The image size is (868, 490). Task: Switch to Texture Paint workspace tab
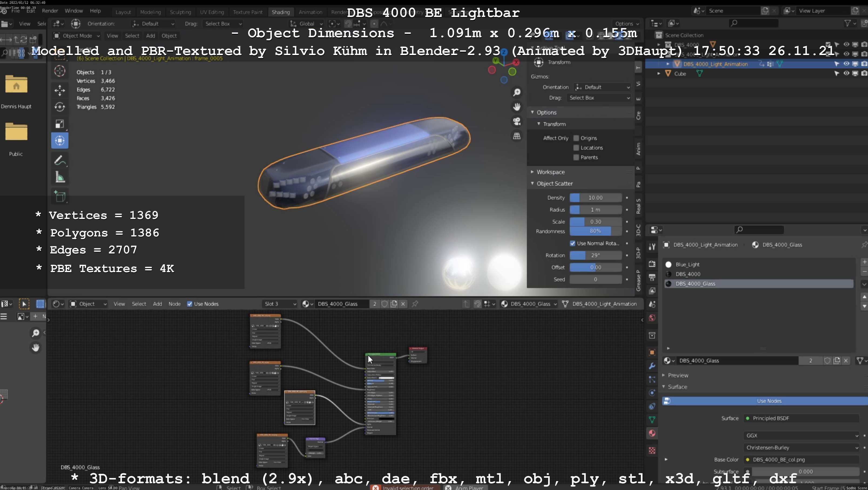click(x=248, y=12)
